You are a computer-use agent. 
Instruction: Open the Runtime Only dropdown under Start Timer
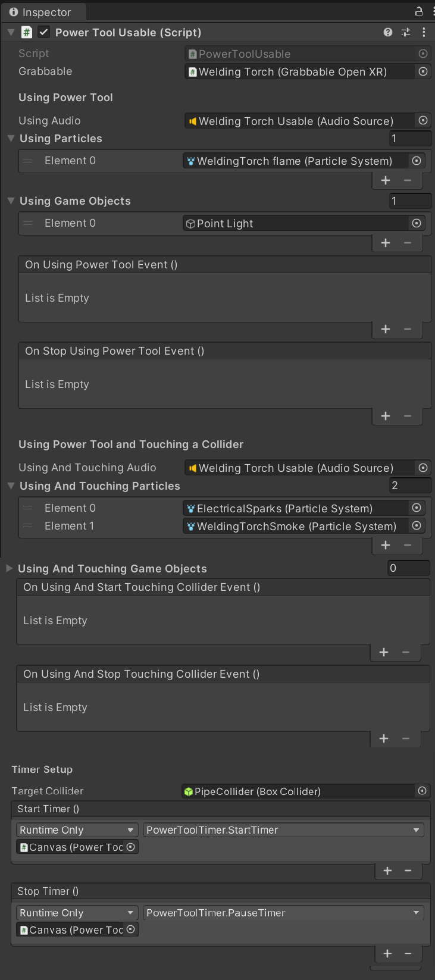(77, 830)
